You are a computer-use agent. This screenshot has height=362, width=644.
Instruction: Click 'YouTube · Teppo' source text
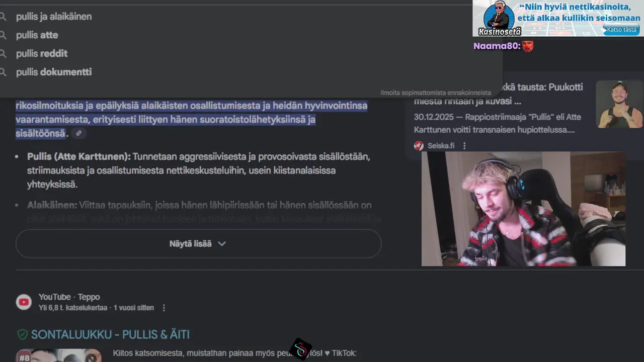coord(69,297)
